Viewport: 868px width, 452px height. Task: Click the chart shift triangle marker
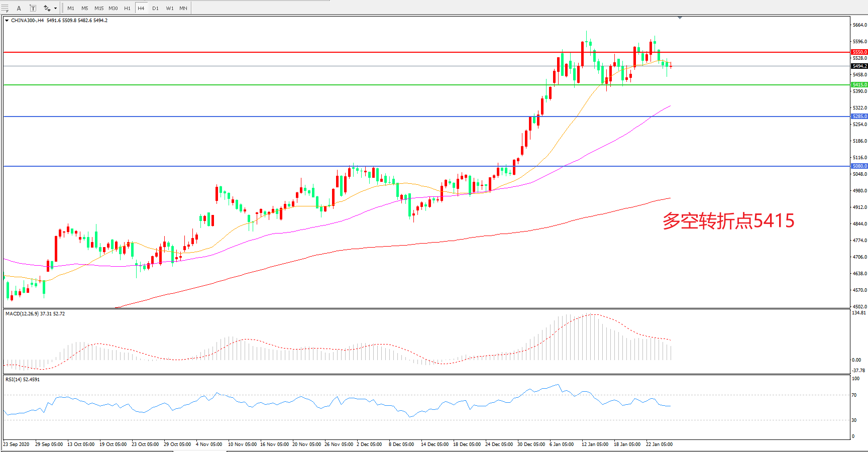[680, 18]
